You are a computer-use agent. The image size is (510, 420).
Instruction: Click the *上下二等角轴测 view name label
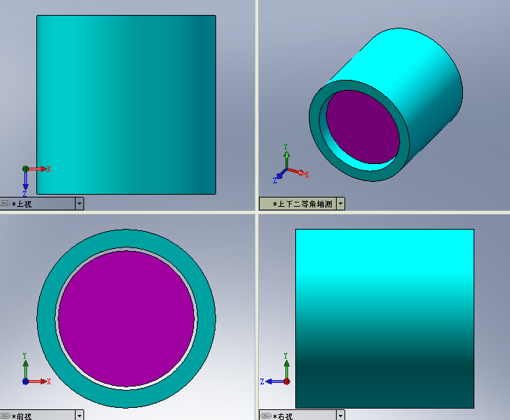pos(302,204)
